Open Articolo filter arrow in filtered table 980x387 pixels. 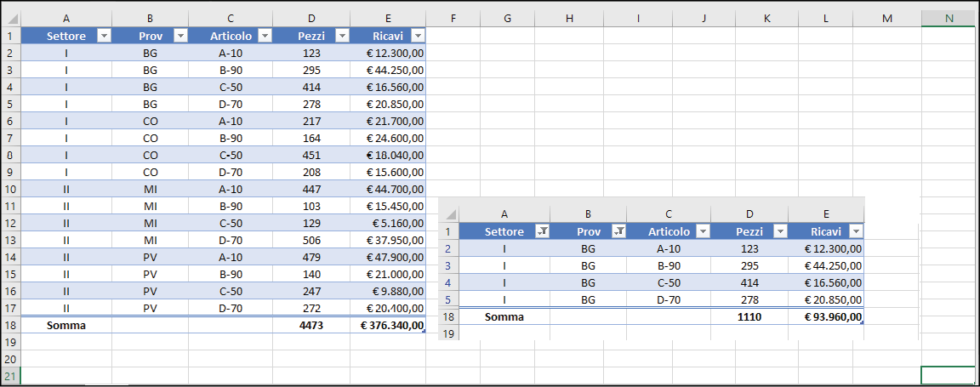[x=704, y=232]
